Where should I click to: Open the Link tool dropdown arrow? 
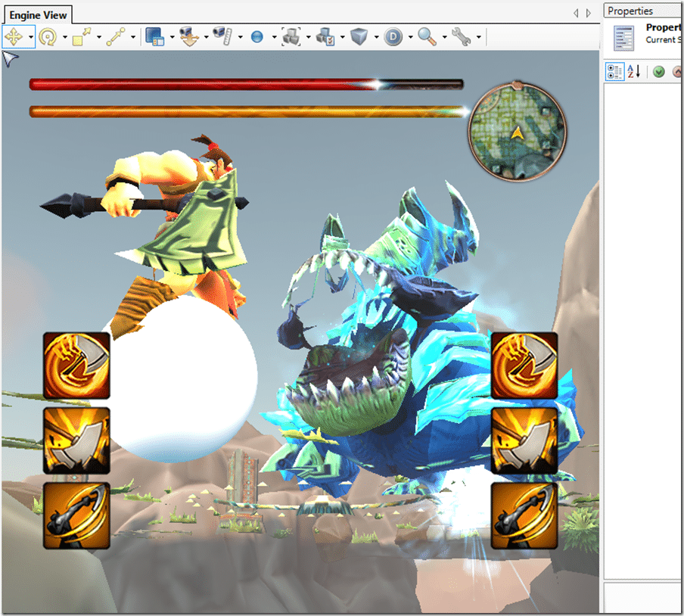click(132, 37)
